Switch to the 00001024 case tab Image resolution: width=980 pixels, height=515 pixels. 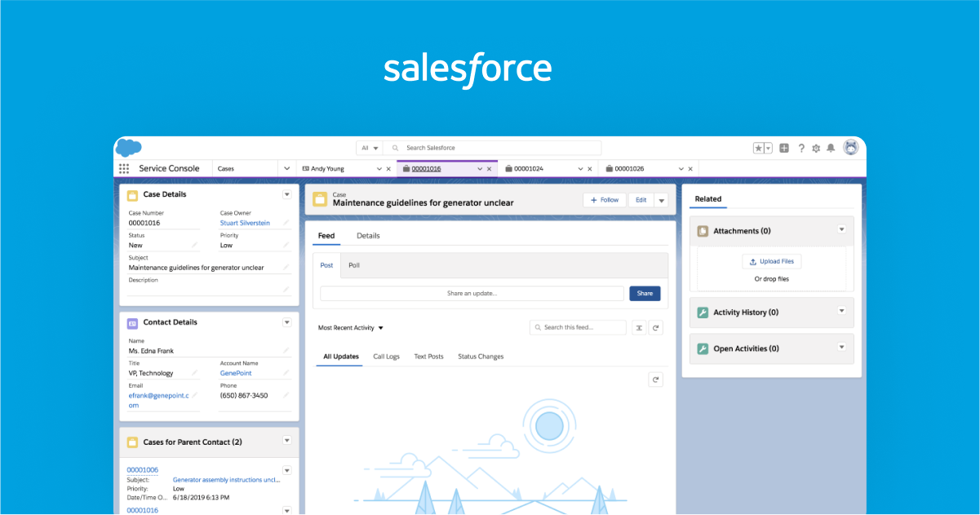coord(530,169)
